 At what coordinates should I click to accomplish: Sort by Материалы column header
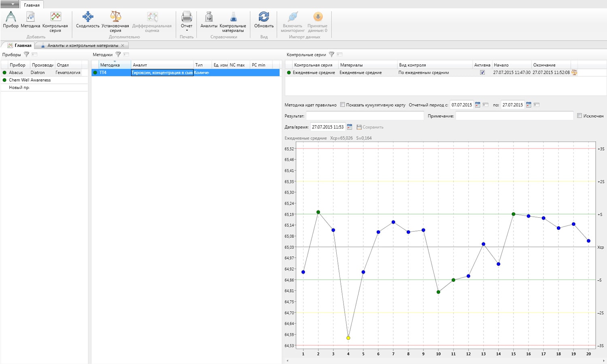pyautogui.click(x=367, y=65)
